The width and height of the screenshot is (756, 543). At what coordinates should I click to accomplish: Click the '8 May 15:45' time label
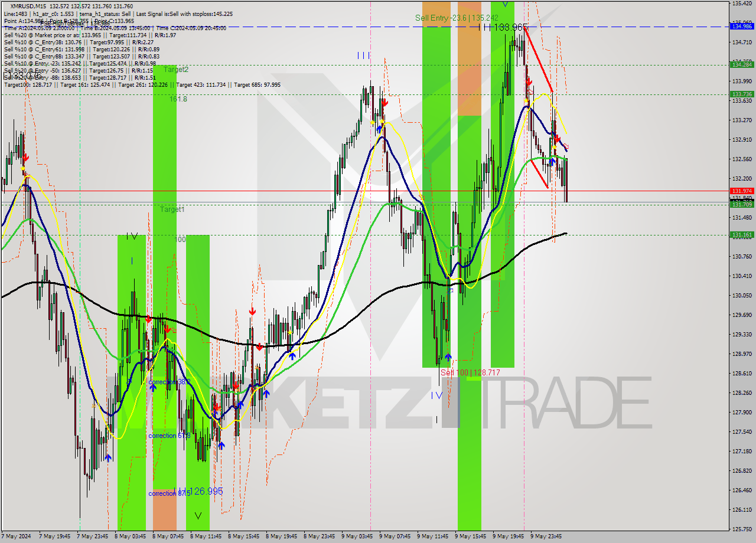click(x=243, y=537)
